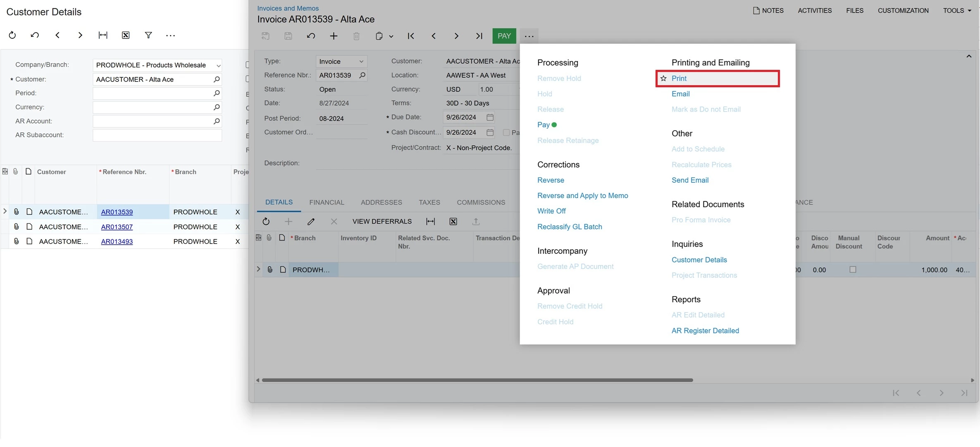The image size is (980, 447).
Task: Toggle checkbox beside the Cash Discount date
Action: click(506, 132)
